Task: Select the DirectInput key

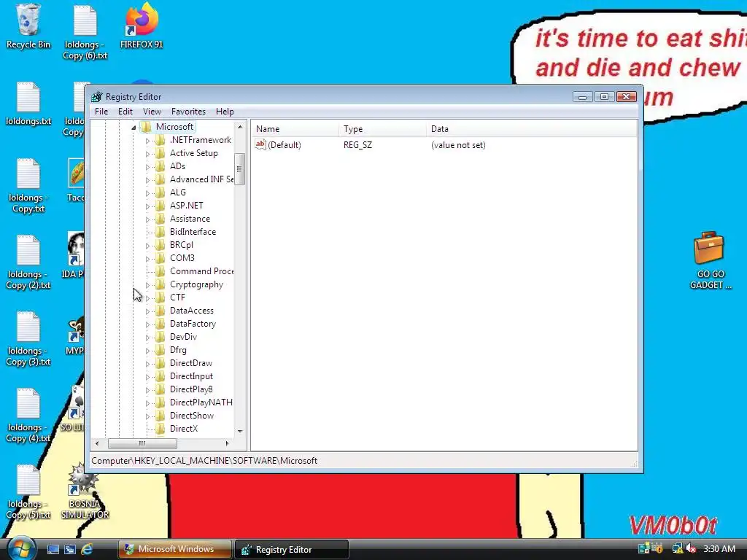Action: (192, 376)
